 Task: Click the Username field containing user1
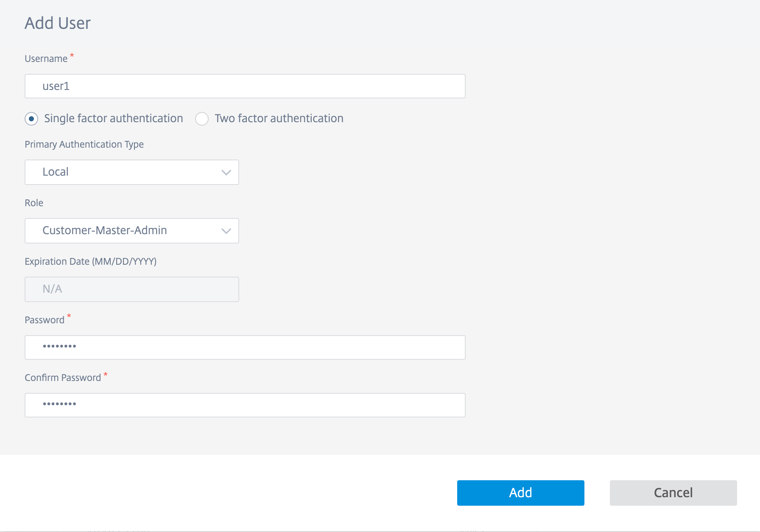click(x=245, y=86)
